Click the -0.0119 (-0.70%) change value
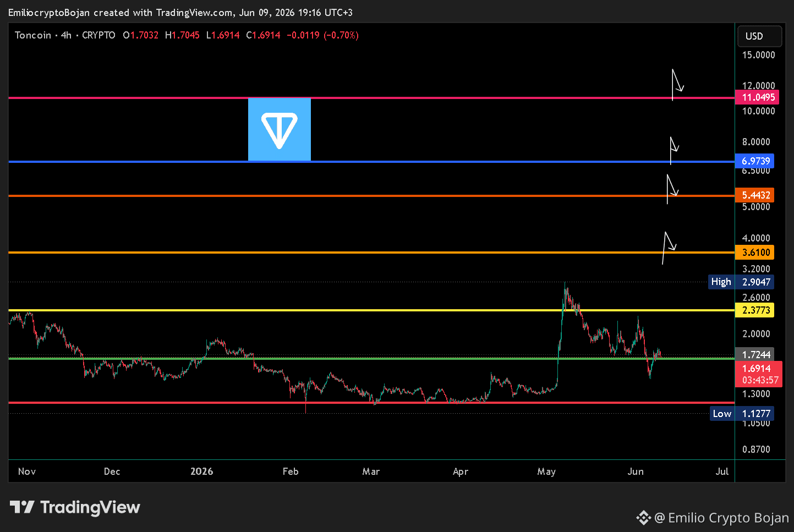Image resolution: width=794 pixels, height=532 pixels. pos(322,35)
